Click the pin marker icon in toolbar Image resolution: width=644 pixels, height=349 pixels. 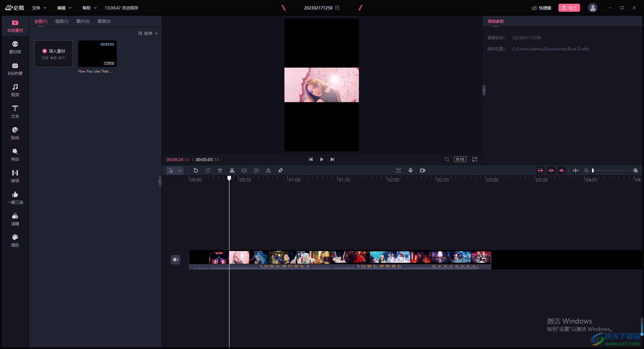coord(280,170)
